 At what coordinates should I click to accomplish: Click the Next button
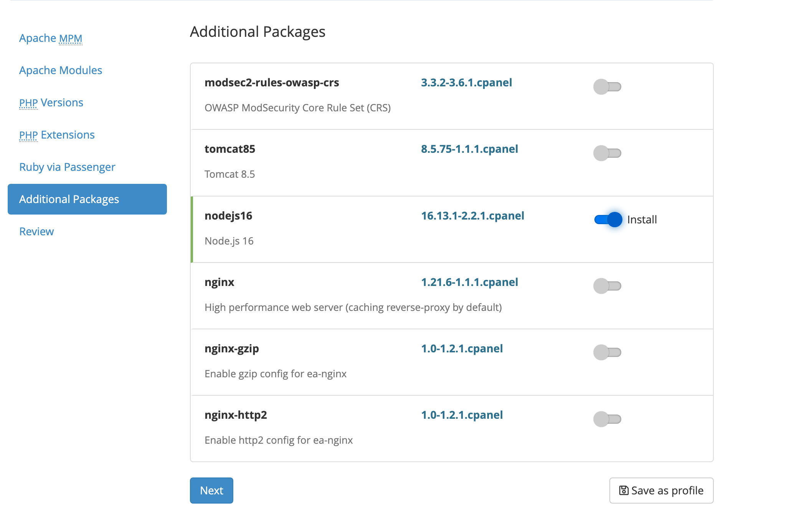pos(211,491)
